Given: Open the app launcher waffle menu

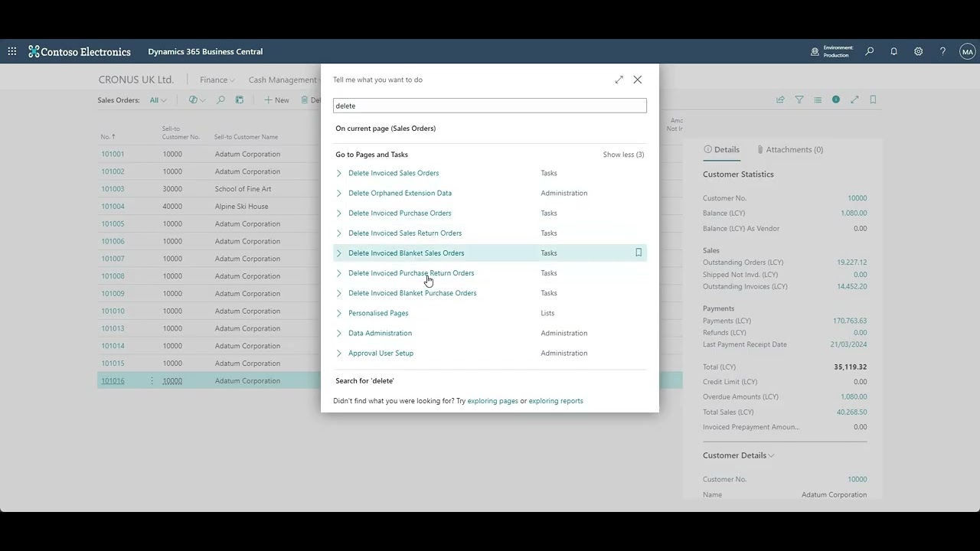Looking at the screenshot, I should [12, 51].
